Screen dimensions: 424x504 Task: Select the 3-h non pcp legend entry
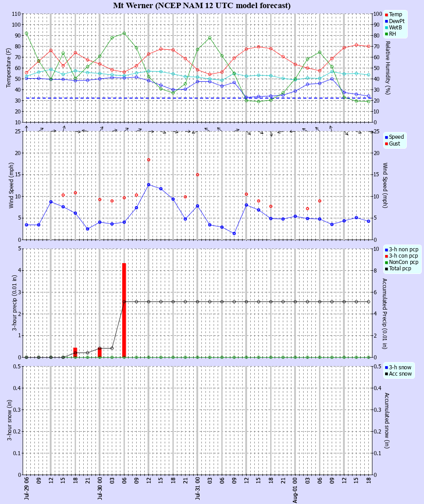[x=401, y=250]
